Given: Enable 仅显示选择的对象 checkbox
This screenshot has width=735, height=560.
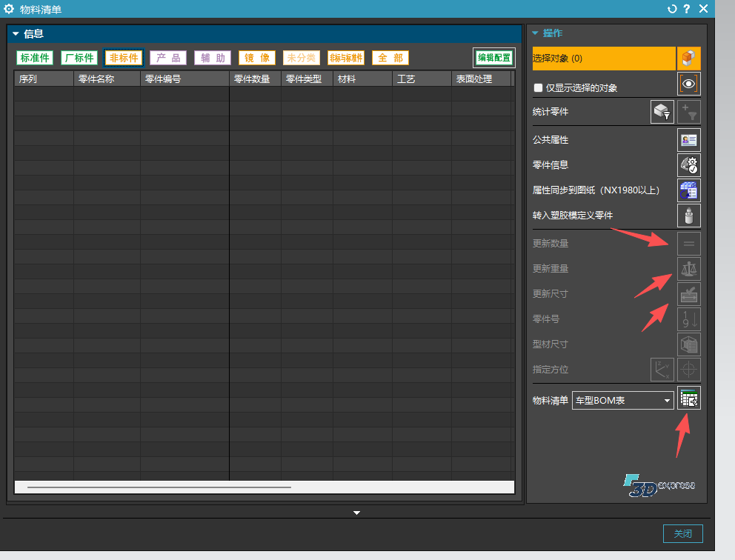Looking at the screenshot, I should click(539, 88).
